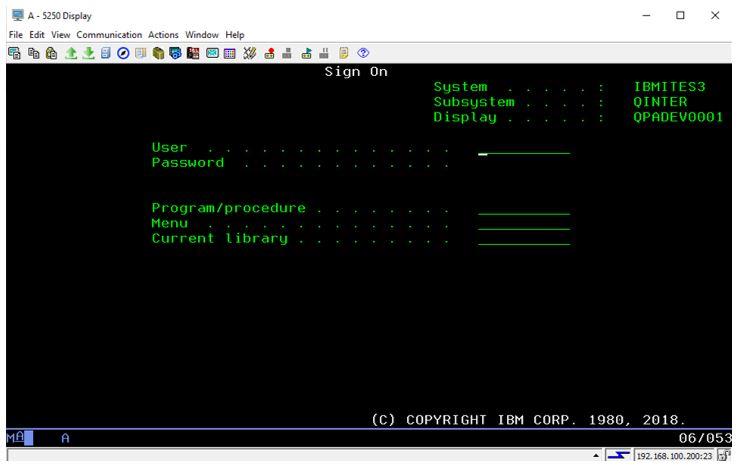The width and height of the screenshot is (742, 473).
Task: Click the Menu input field
Action: click(524, 224)
